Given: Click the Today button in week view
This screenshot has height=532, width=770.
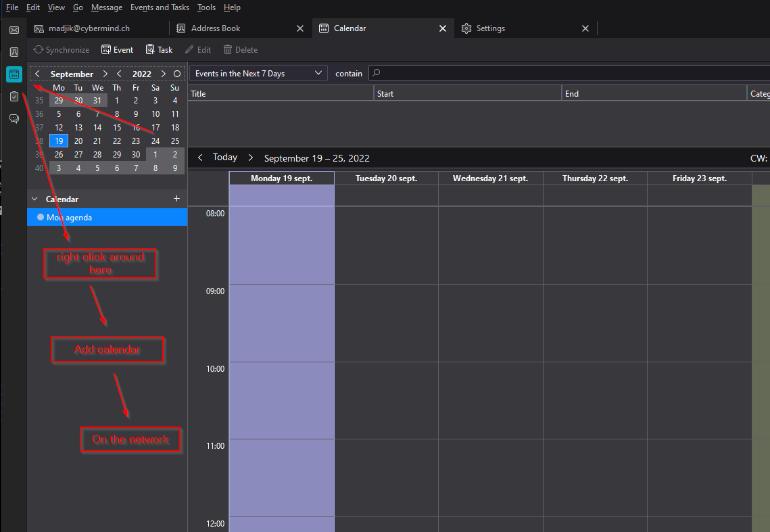Looking at the screenshot, I should point(225,158).
